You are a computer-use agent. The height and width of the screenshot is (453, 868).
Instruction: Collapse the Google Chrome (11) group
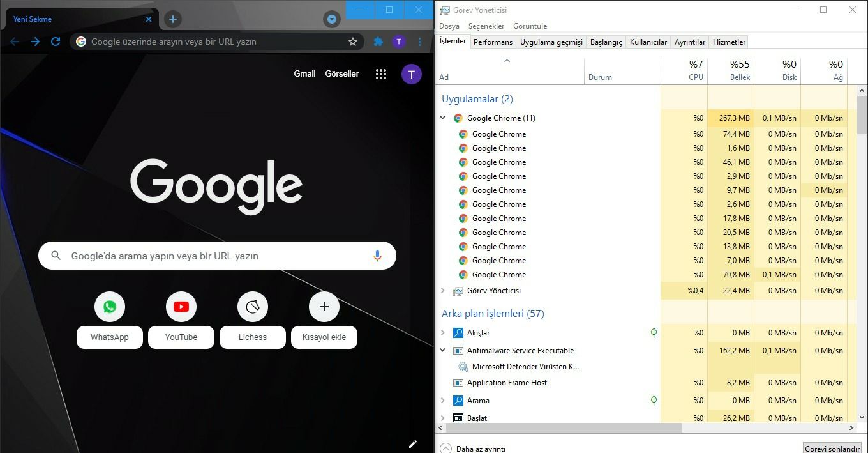tap(443, 118)
